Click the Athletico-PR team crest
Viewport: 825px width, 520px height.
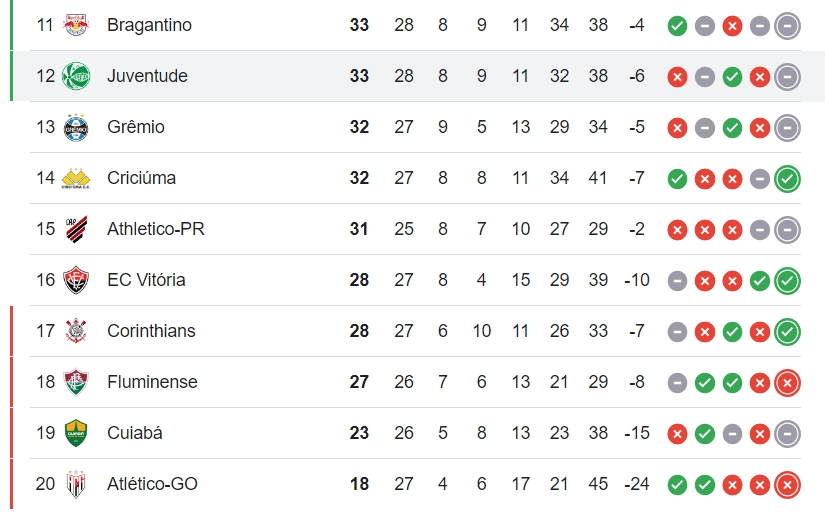tap(76, 229)
